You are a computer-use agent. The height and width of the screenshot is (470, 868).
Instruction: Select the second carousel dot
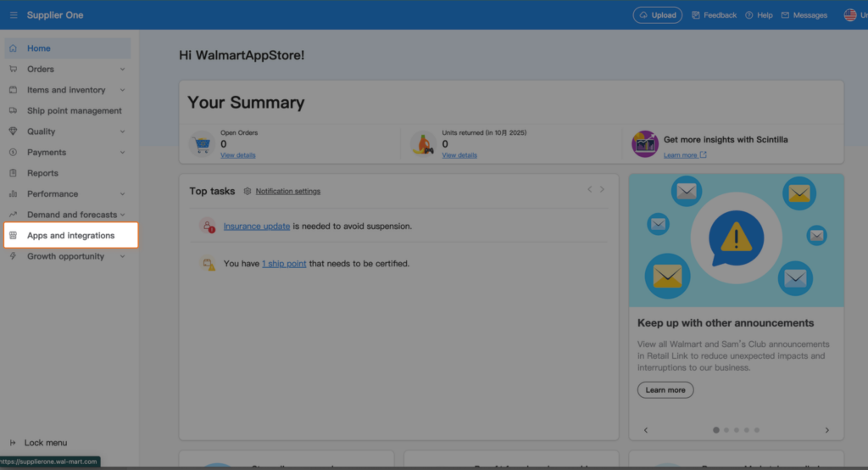coord(726,430)
